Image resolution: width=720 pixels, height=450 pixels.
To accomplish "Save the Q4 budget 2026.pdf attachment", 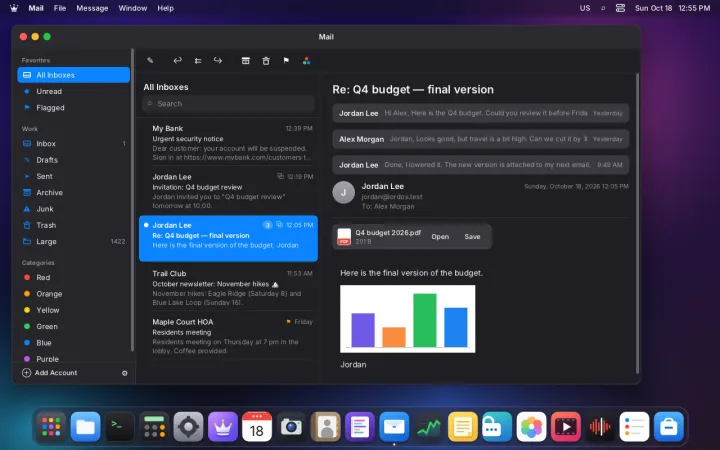I will point(472,236).
